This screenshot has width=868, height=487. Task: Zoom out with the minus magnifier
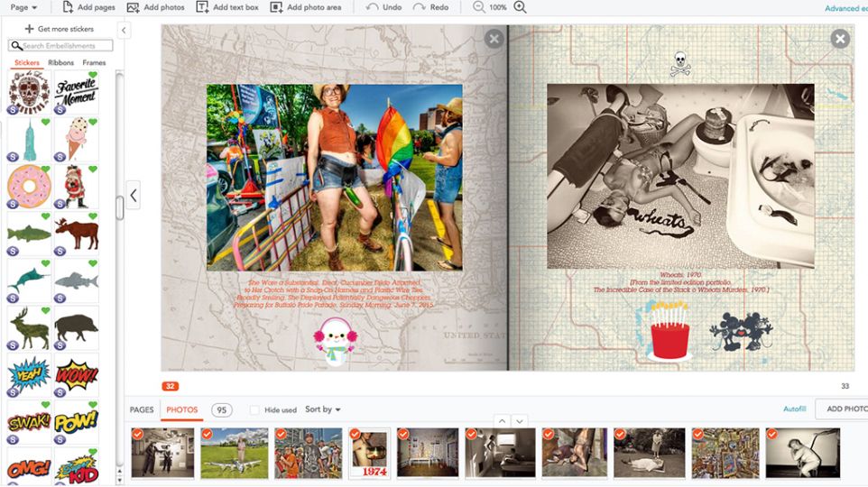tap(478, 7)
